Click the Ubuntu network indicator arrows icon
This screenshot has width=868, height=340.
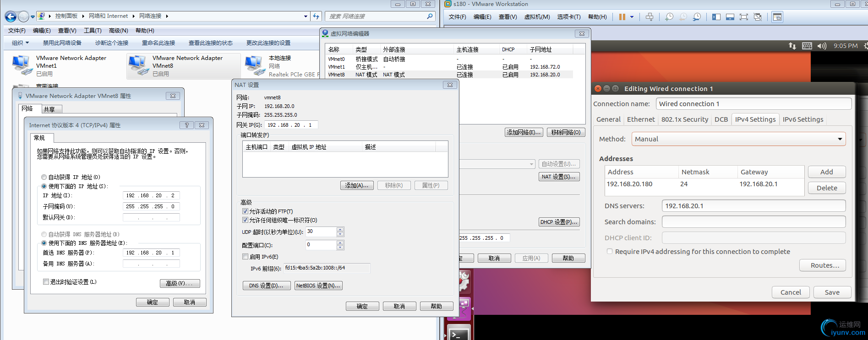[x=792, y=46]
